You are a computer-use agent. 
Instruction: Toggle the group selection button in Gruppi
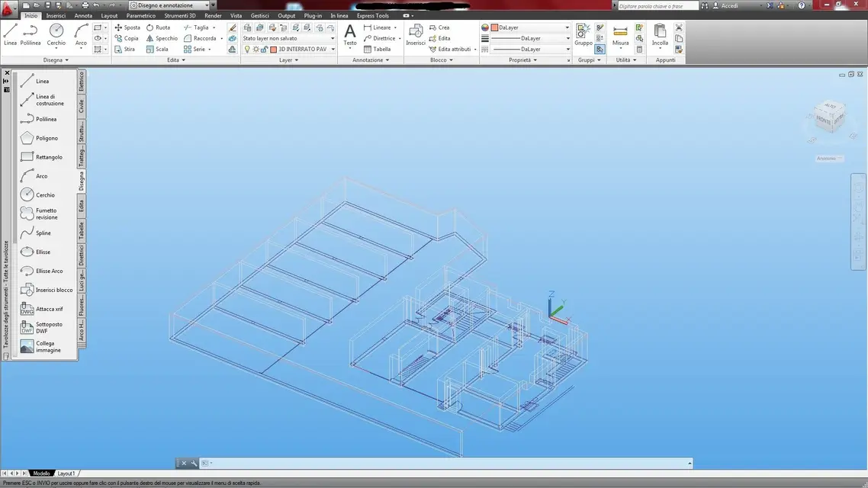pyautogui.click(x=600, y=50)
